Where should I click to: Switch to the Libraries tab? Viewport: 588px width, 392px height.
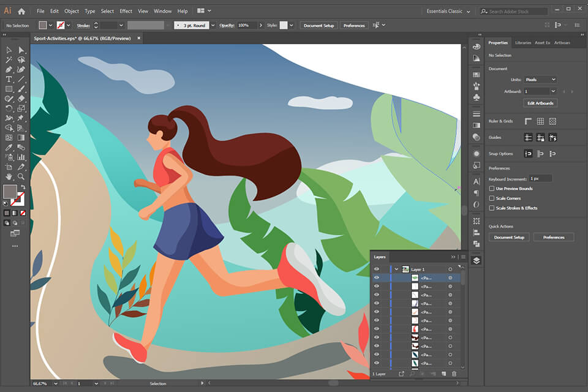tap(522, 43)
